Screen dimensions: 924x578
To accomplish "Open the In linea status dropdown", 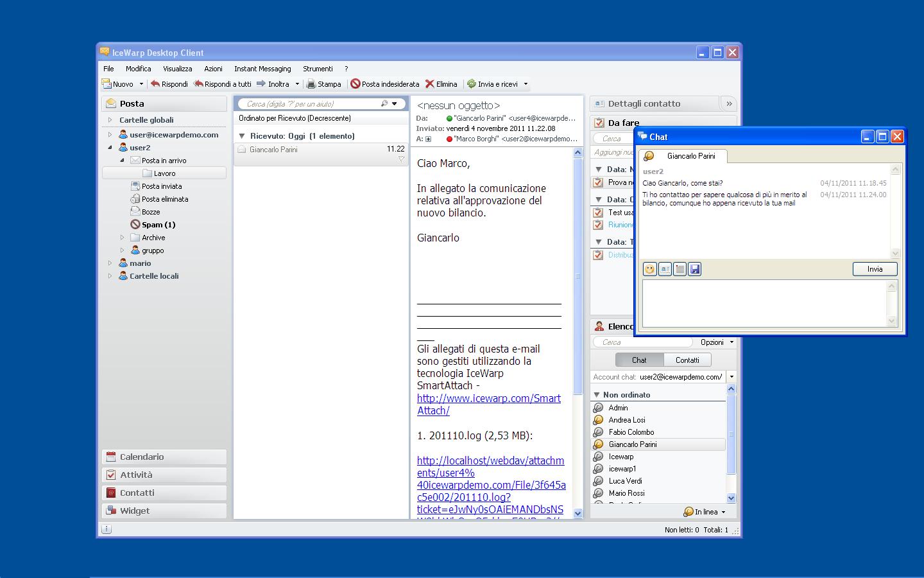I will click(x=705, y=512).
